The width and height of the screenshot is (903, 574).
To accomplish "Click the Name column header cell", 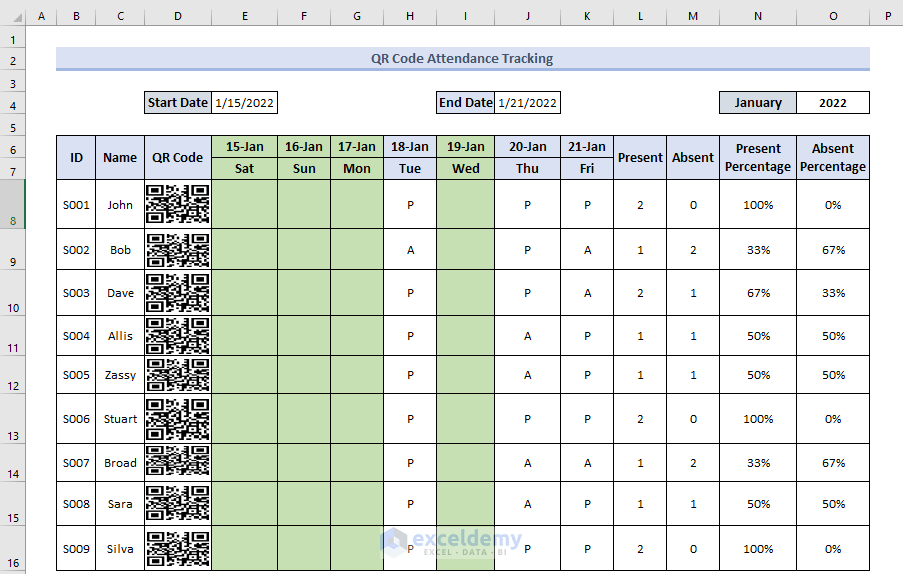I will pos(120,158).
